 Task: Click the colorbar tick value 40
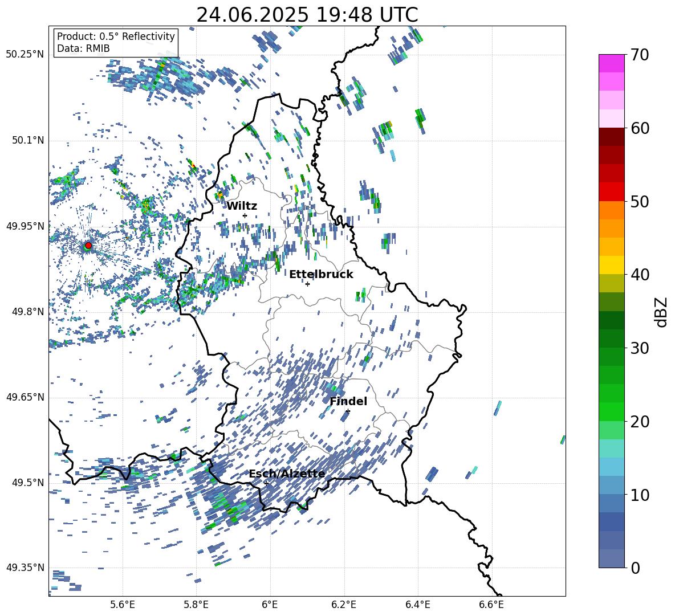point(640,275)
